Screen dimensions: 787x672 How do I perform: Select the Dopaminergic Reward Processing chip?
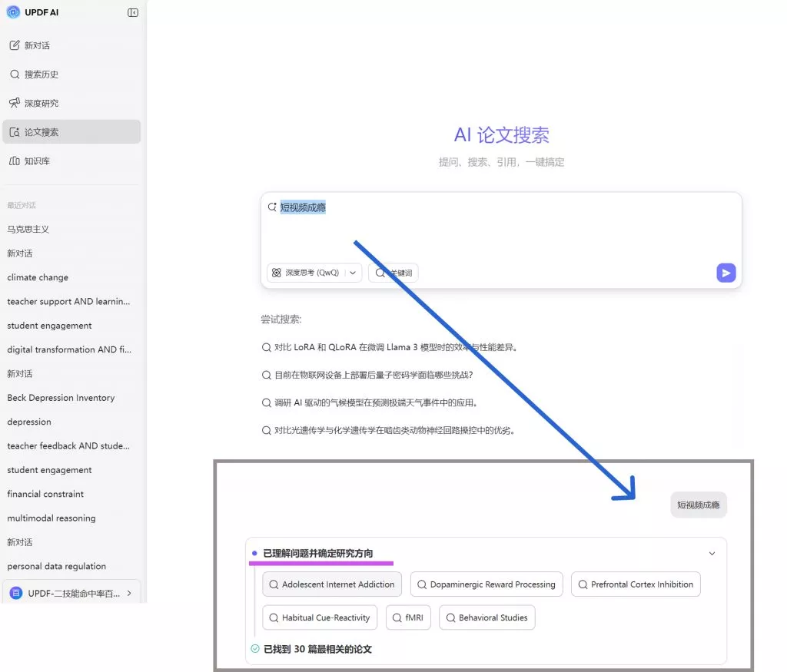[x=486, y=584]
